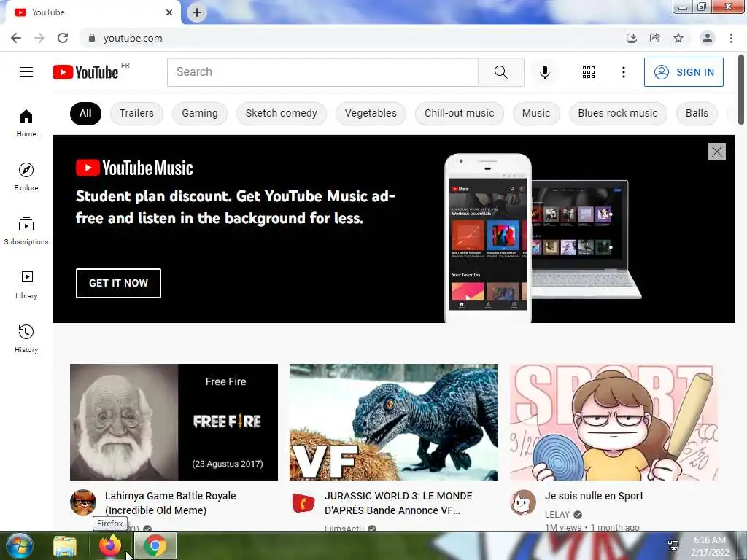Open LELAY channel avatar
Viewport: 747px width, 560px height.
[x=523, y=502]
